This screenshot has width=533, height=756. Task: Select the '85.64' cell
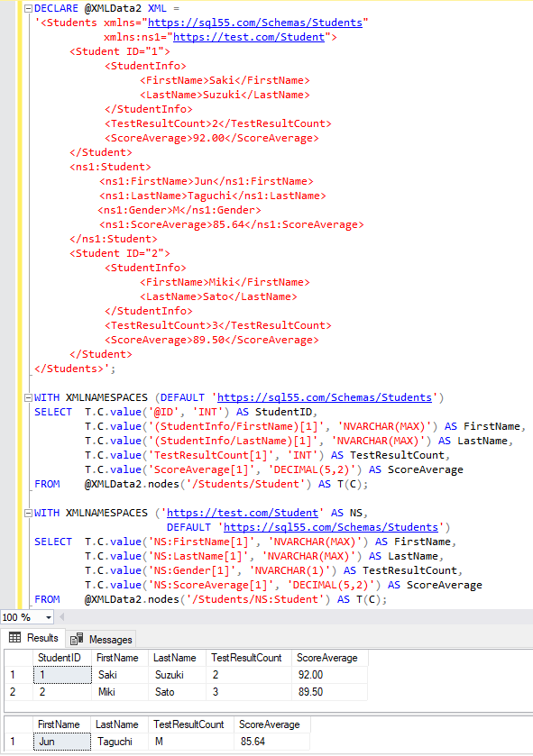pyautogui.click(x=272, y=742)
